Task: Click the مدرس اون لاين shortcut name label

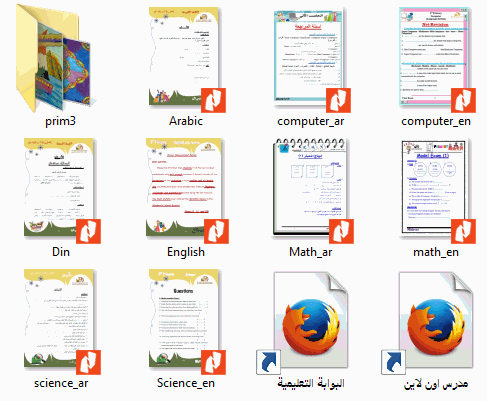Action: pyautogui.click(x=436, y=384)
